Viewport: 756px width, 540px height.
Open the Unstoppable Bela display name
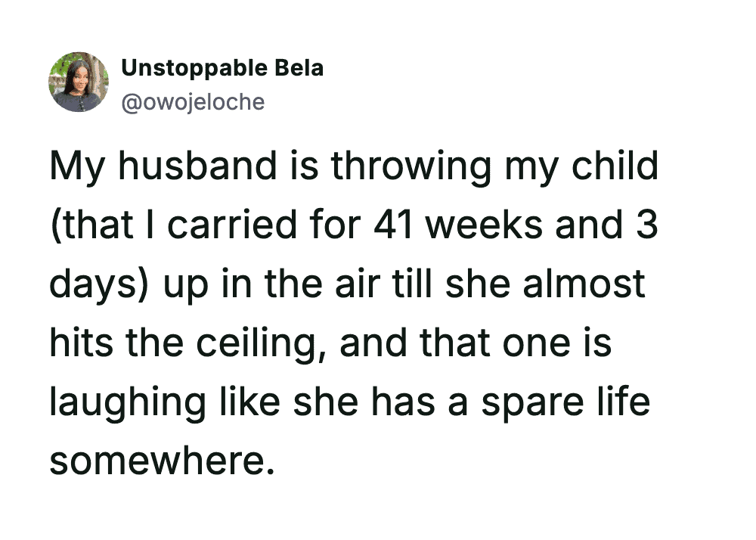[222, 68]
